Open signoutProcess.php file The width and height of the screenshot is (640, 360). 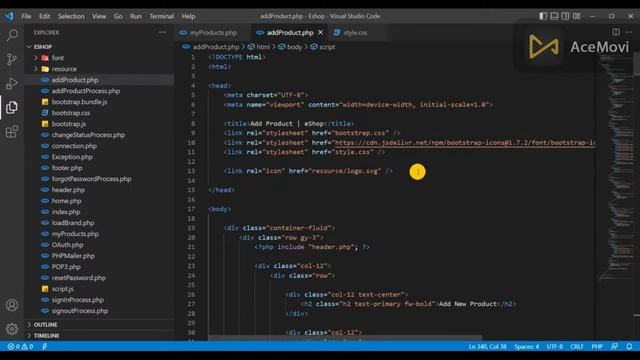[80, 311]
